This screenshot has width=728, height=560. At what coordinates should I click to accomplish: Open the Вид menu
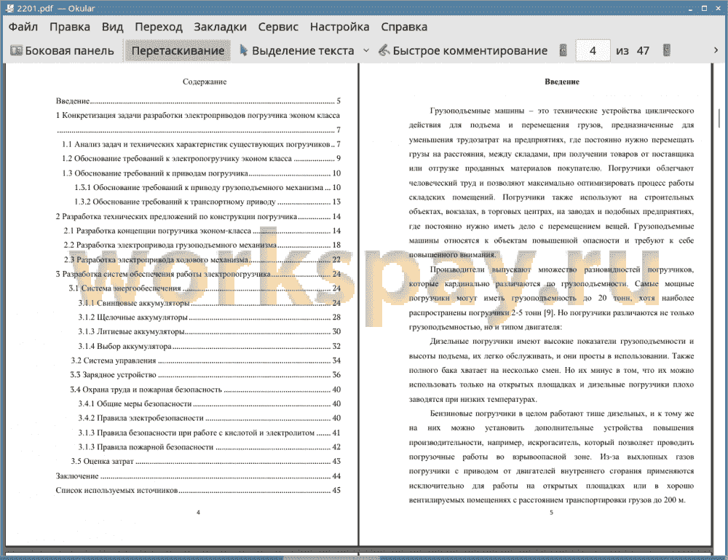[112, 27]
